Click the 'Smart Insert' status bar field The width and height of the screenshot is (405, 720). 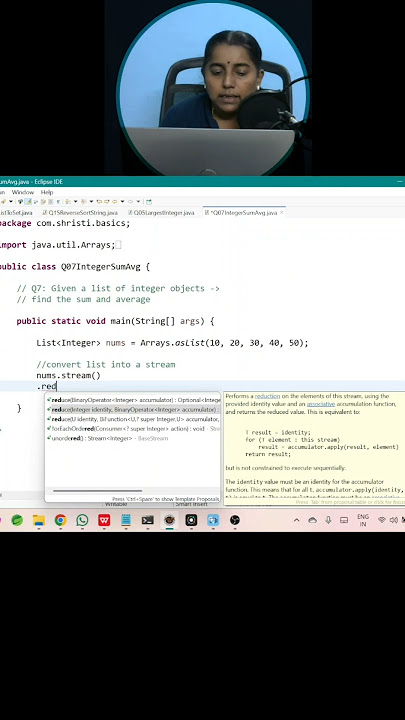pos(191,504)
